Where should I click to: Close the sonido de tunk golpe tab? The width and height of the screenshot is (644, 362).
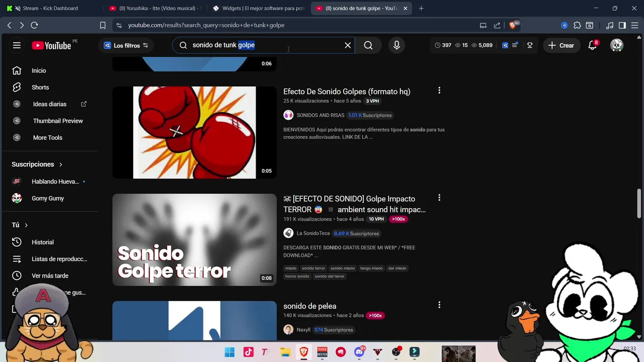click(x=406, y=8)
